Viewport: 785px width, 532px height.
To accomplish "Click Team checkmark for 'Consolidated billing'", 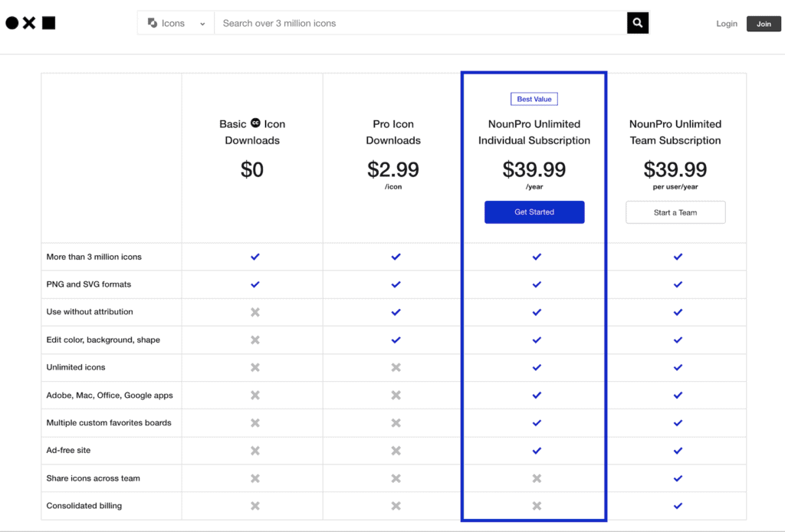I will pyautogui.click(x=678, y=506).
